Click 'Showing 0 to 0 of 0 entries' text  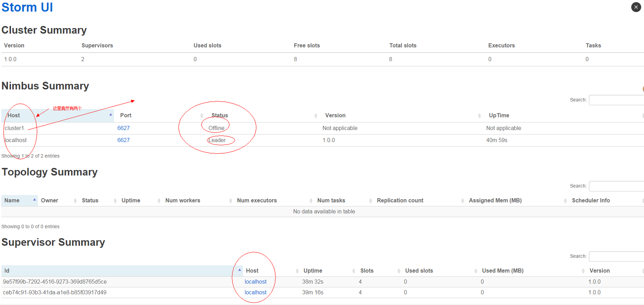tap(31, 227)
